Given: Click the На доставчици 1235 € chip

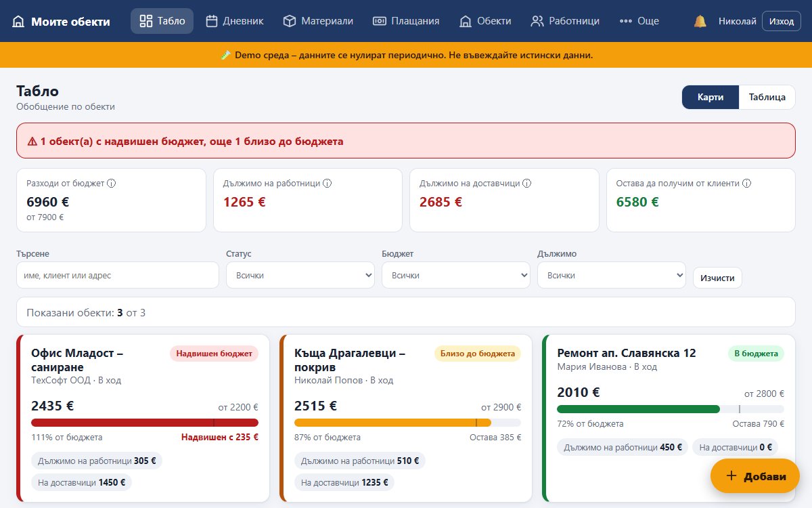Looking at the screenshot, I should click(344, 482).
